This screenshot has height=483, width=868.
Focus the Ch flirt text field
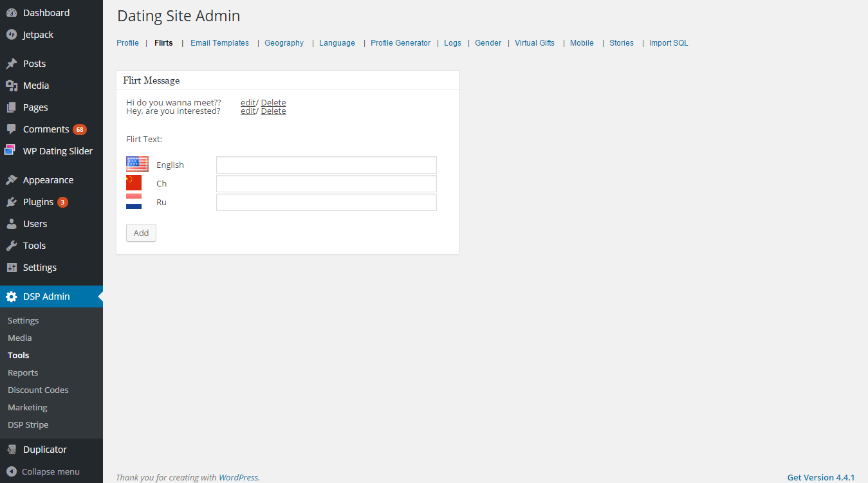(326, 183)
